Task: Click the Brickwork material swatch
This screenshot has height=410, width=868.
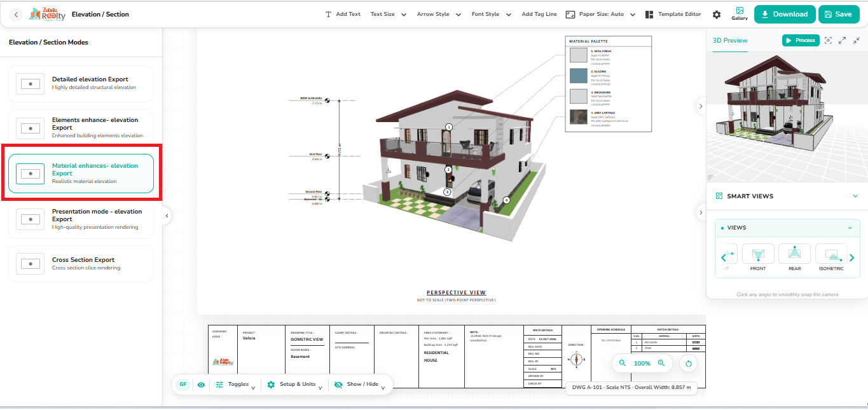Action: pyautogui.click(x=578, y=96)
